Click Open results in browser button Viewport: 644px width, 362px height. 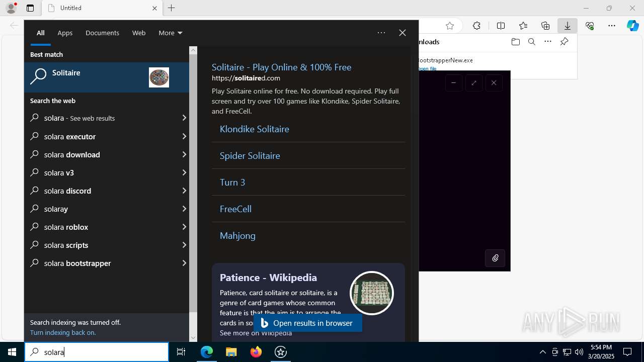coord(307,323)
